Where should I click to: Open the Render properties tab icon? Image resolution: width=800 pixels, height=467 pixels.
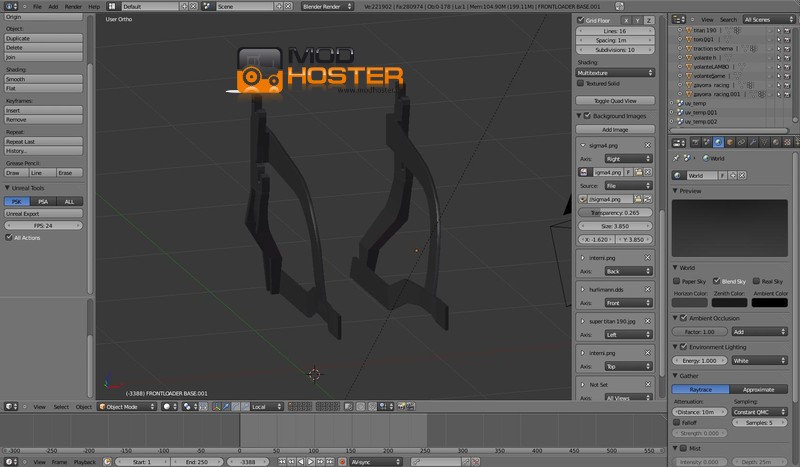(695, 143)
